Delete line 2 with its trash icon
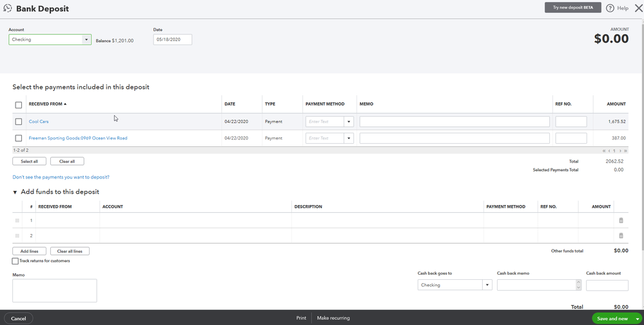The image size is (644, 325). tap(621, 235)
